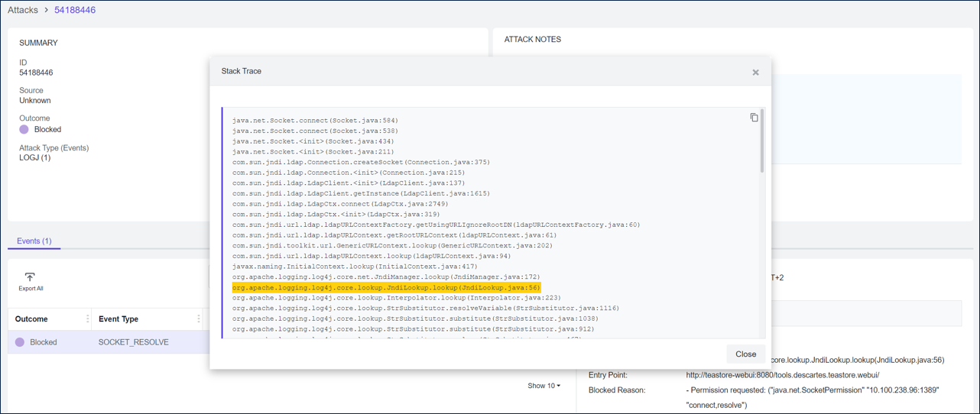Close the Stack Trace dialog with X
This screenshot has width=980, height=414.
[755, 73]
